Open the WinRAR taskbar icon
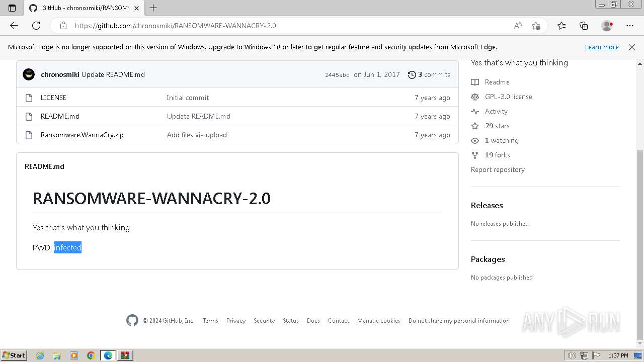This screenshot has height=362, width=644. click(125, 355)
